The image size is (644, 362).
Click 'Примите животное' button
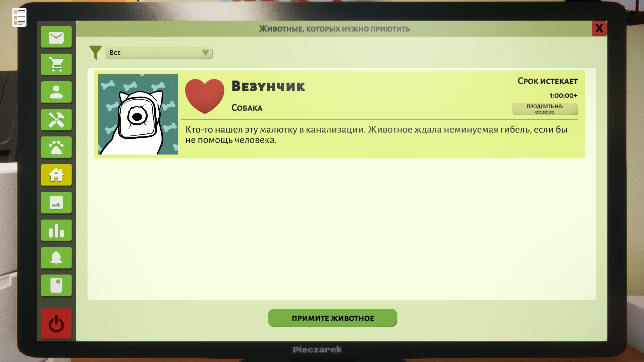[332, 318]
